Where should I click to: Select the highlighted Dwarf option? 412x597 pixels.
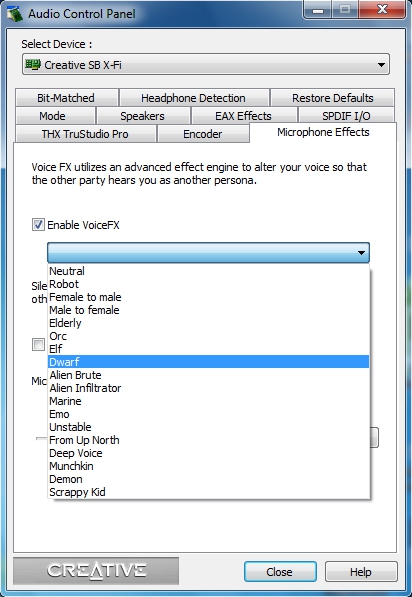[x=209, y=362]
